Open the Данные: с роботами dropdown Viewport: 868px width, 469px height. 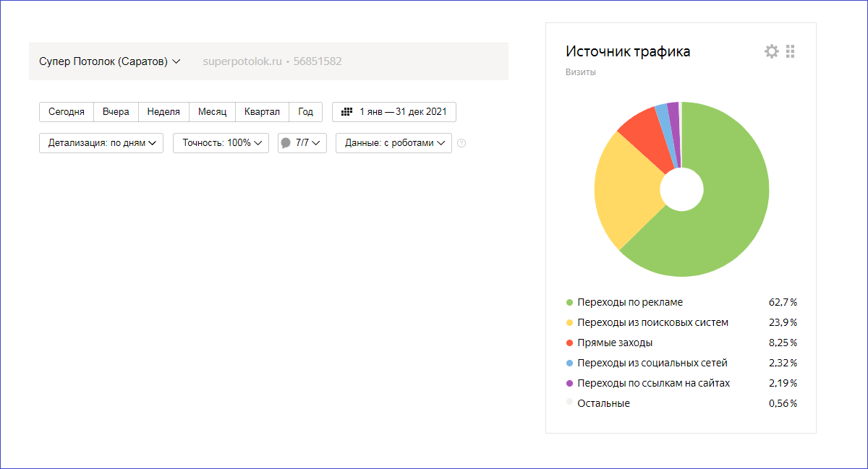coord(393,143)
